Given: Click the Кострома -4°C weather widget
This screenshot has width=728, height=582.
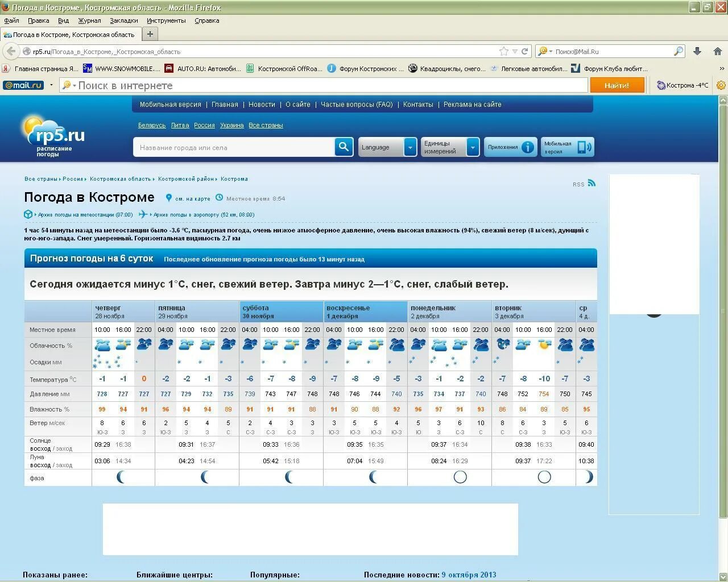Looking at the screenshot, I should point(682,85).
